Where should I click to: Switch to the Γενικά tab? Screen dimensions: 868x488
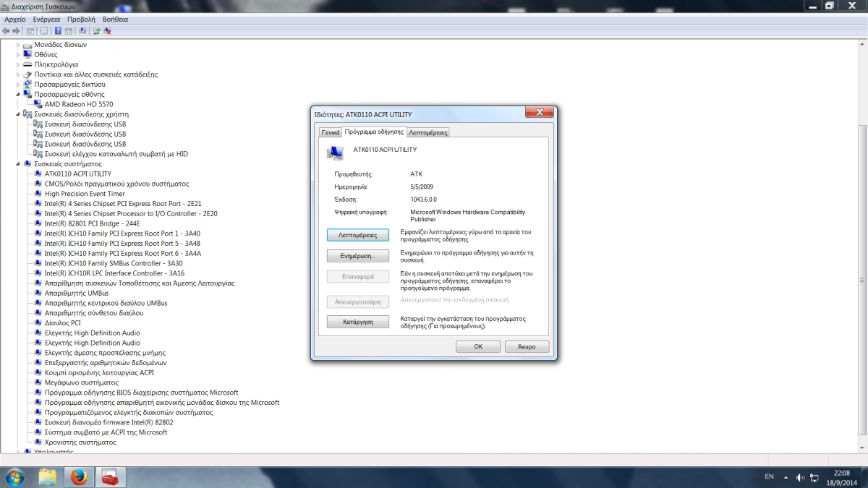tap(331, 133)
